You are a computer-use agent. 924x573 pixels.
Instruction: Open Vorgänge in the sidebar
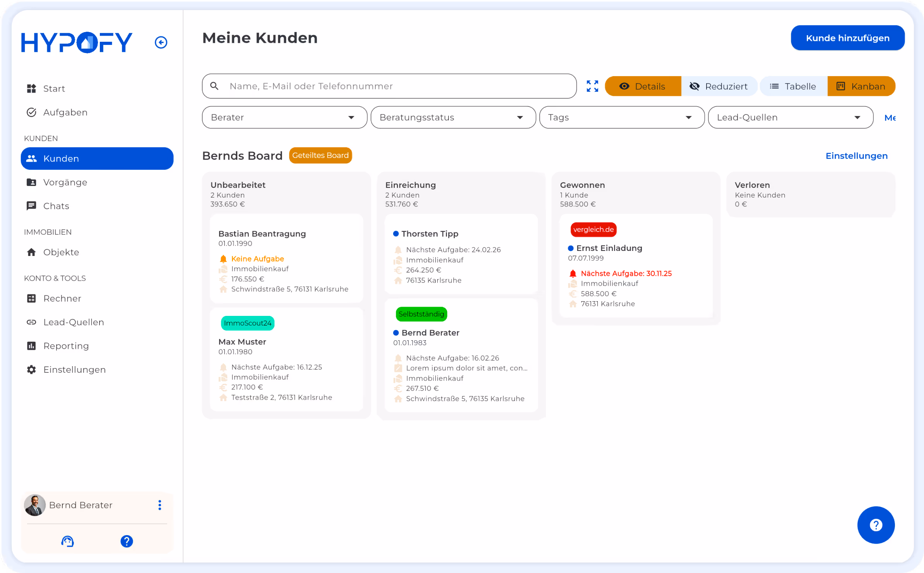(x=65, y=182)
